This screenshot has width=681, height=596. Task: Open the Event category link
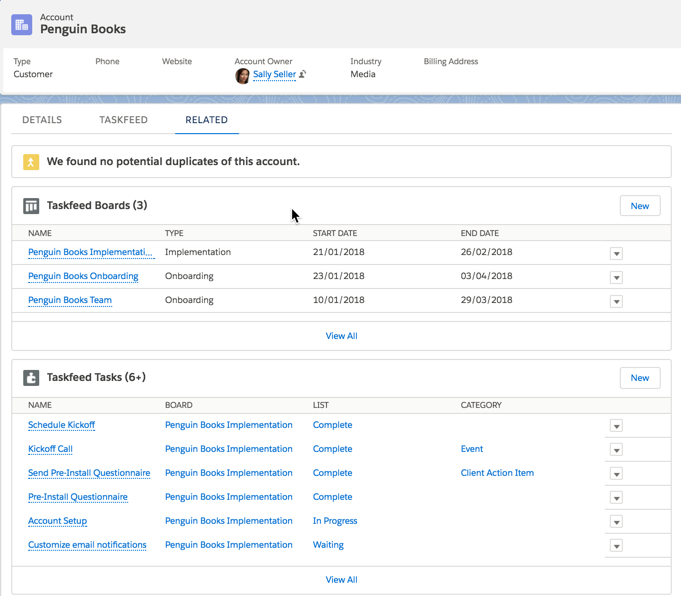(472, 449)
